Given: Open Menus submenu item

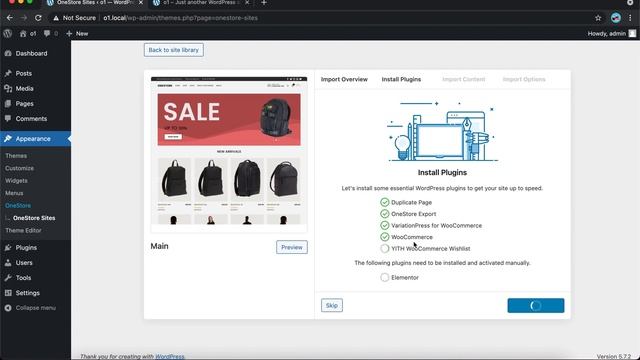Looking at the screenshot, I should 14,193.
